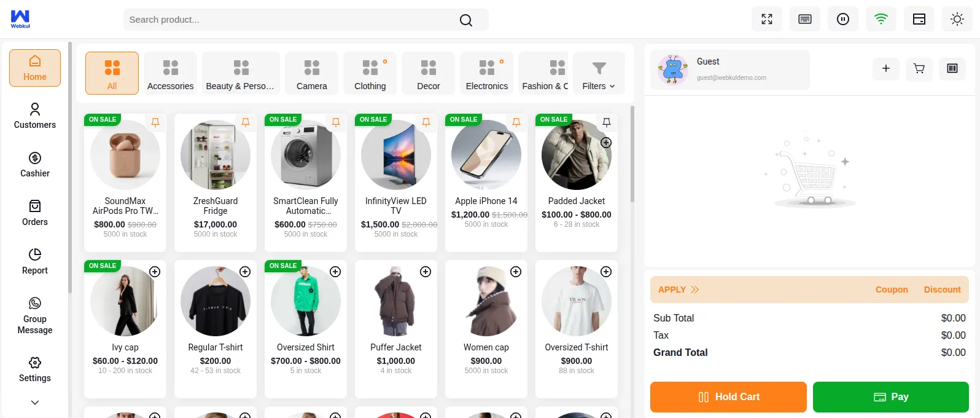The width and height of the screenshot is (980, 418).
Task: Click the Guest customer avatar
Action: click(x=673, y=69)
